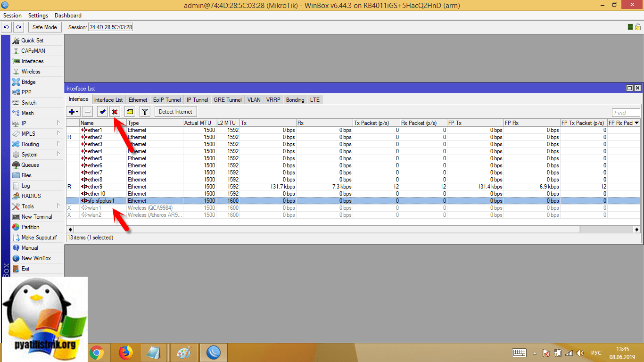Click the yellow Comment toolbar icon
The height and width of the screenshot is (362, 644).
[x=130, y=112]
